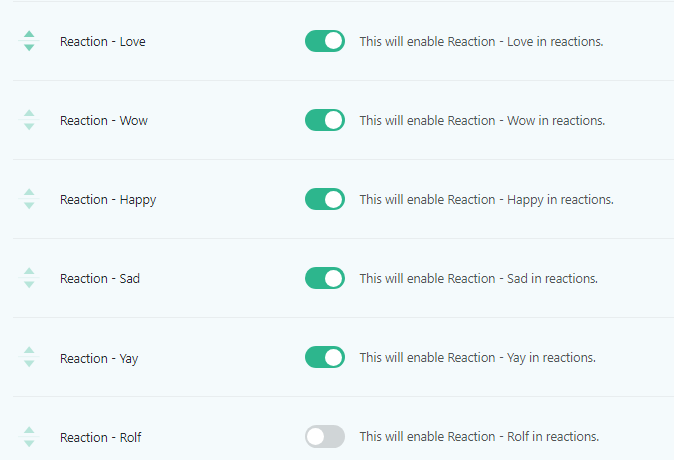Move Reaction - Sad down in order
This screenshot has width=674, height=460.
click(29, 285)
